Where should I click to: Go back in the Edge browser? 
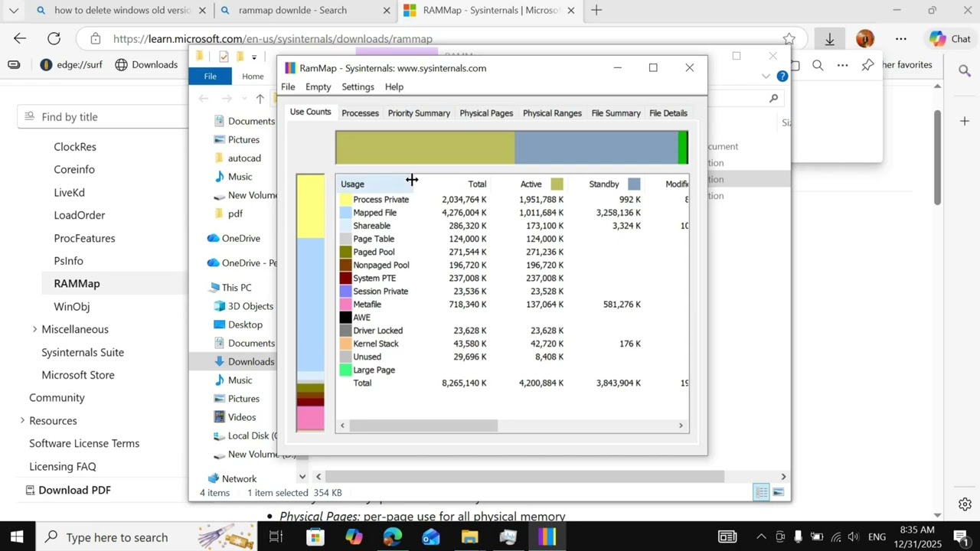[20, 39]
